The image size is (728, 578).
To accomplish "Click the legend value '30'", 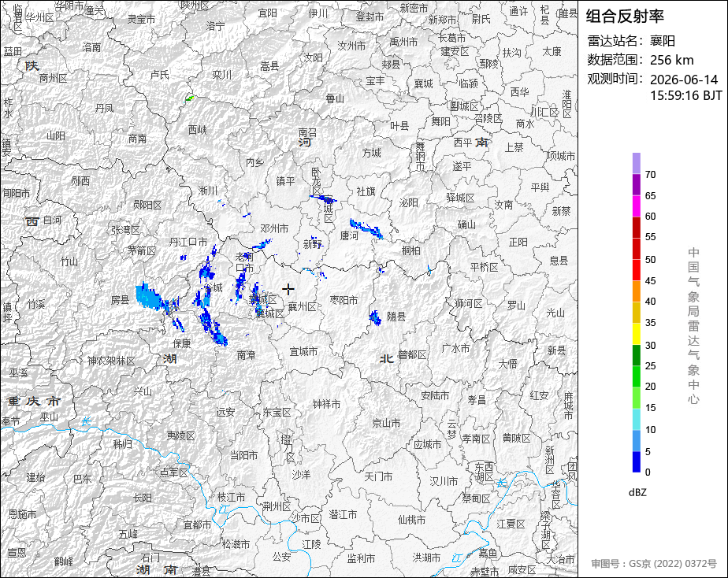I will 651,345.
